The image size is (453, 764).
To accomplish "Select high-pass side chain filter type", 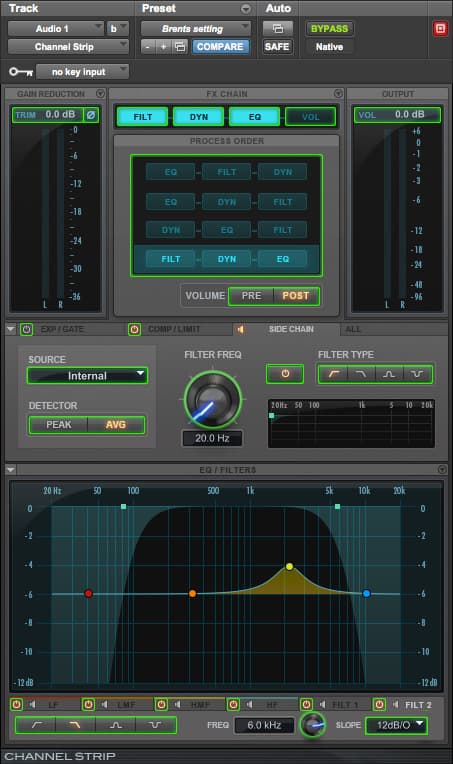I will pos(333,374).
